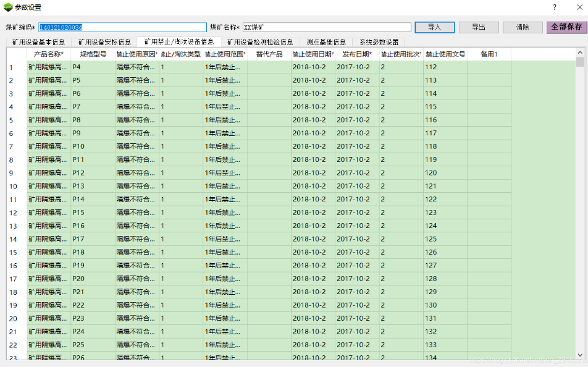Click the 规格型号 column header
This screenshot has height=367, width=588.
tap(93, 54)
